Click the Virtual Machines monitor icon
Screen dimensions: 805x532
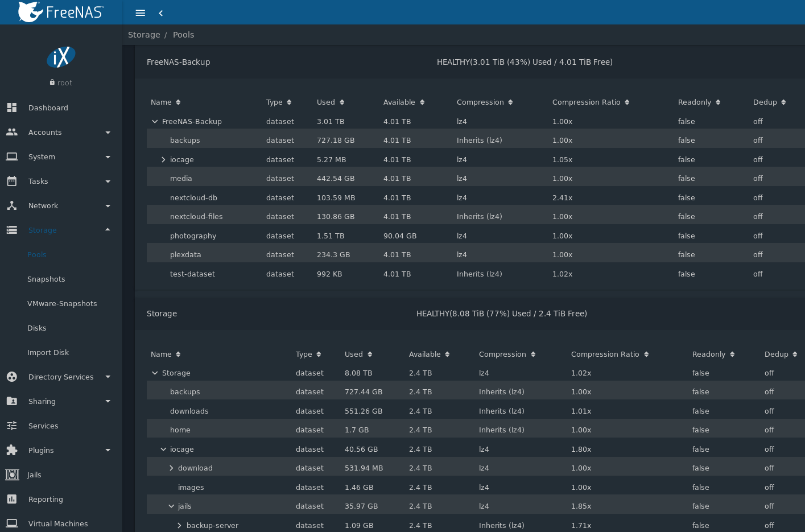[x=12, y=523]
